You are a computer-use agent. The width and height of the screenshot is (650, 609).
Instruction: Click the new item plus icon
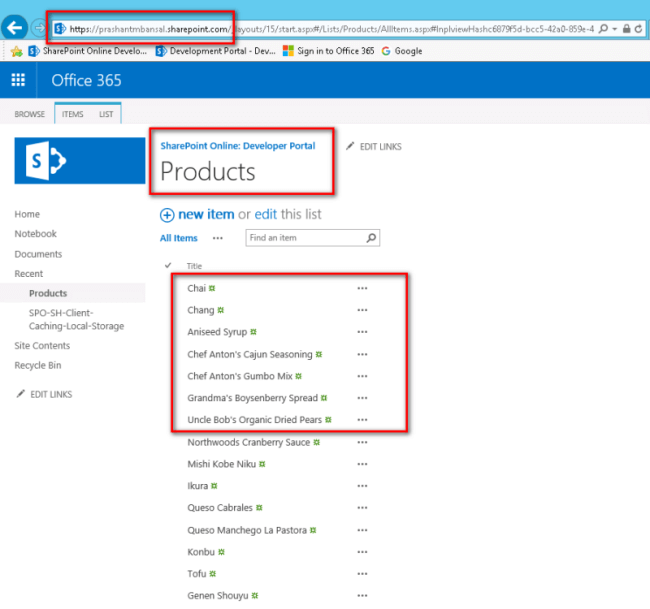(x=167, y=215)
